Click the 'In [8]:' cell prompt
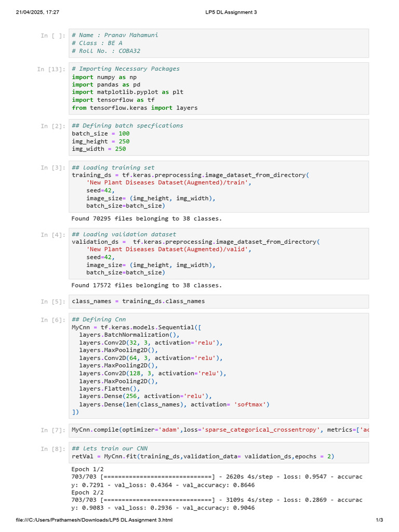Screen dimensions: 399x532 coord(53,449)
